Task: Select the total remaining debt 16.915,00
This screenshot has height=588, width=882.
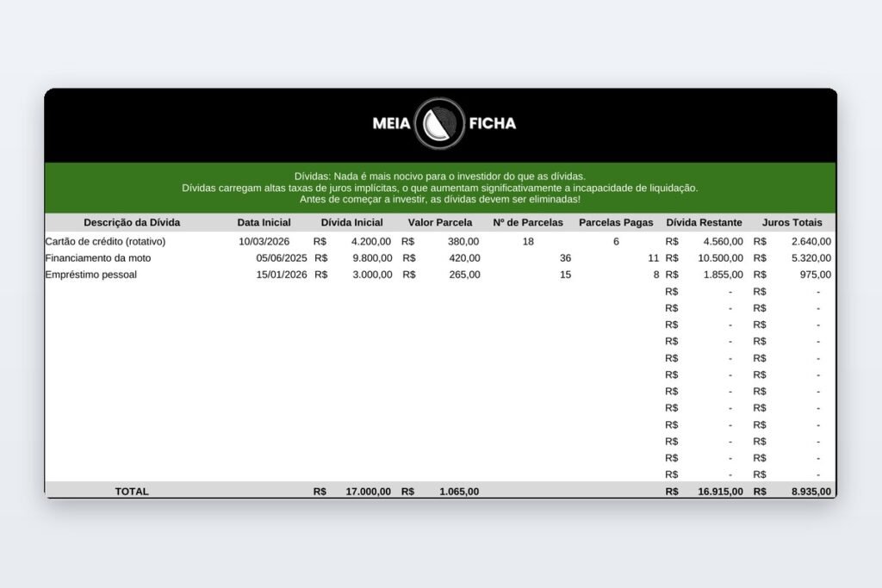Action: (x=721, y=492)
